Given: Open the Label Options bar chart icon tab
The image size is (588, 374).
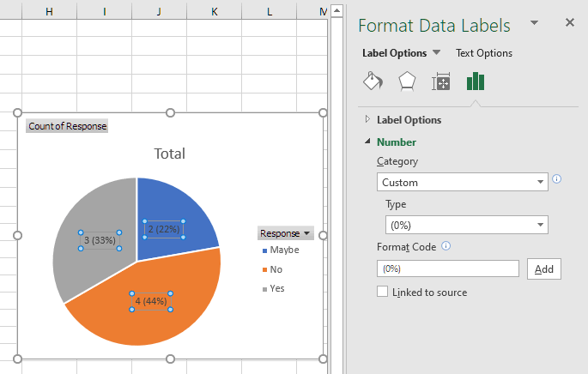Looking at the screenshot, I should coord(476,81).
